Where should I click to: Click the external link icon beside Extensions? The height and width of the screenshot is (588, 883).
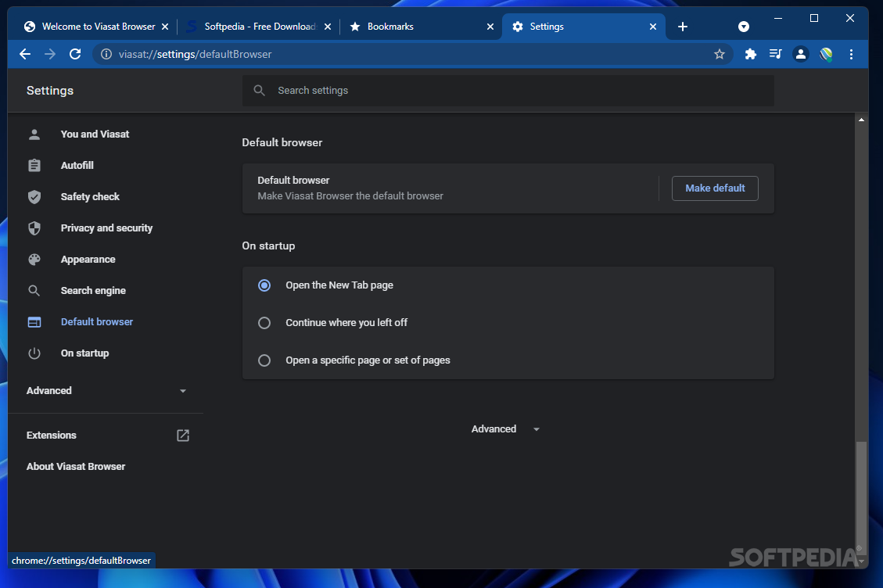click(x=183, y=435)
